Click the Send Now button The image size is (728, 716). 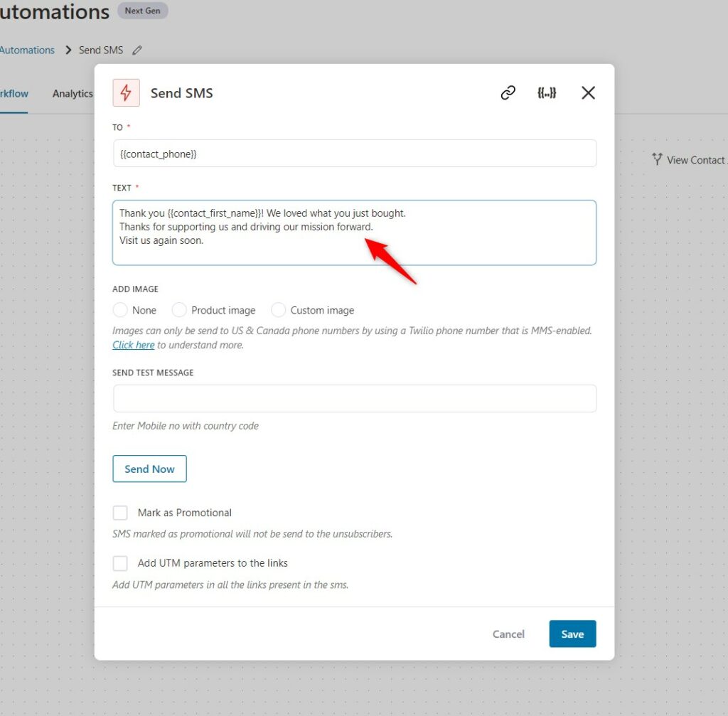click(149, 469)
